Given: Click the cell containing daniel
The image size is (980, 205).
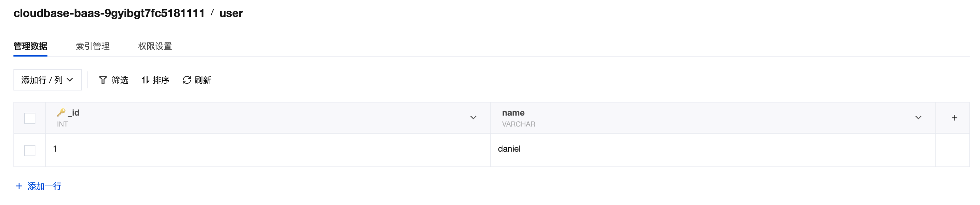Looking at the screenshot, I should [509, 149].
